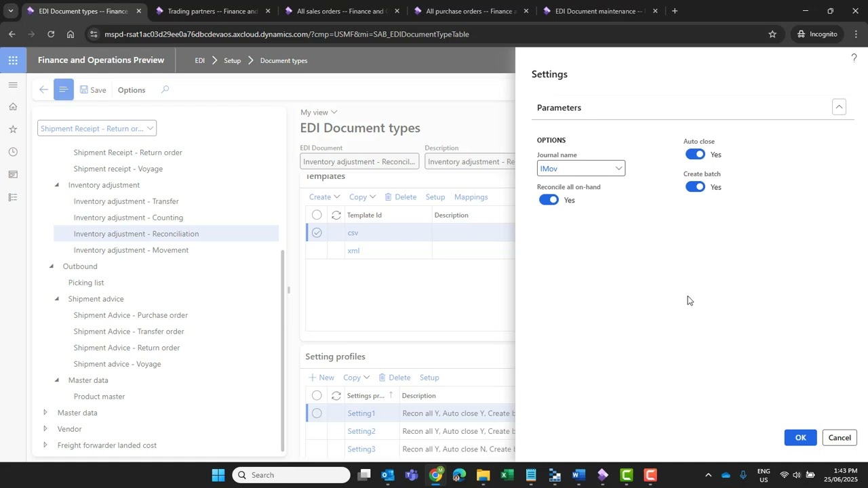
Task: Open a new browser tab
Action: click(674, 11)
